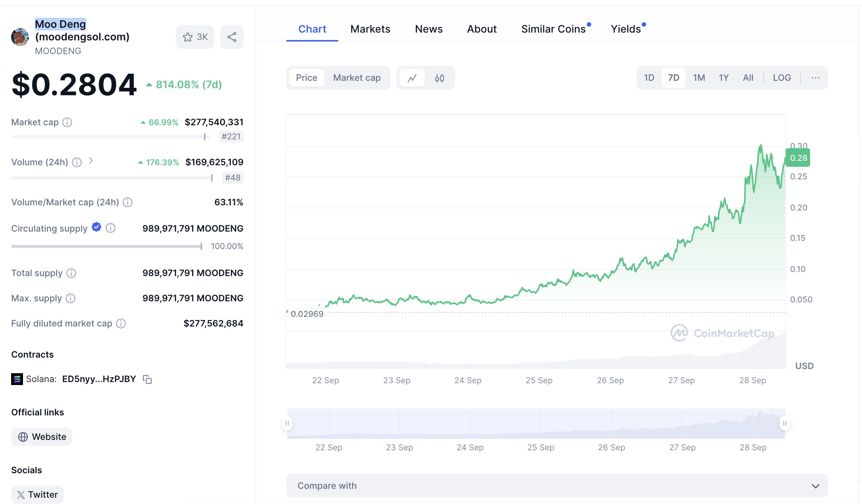
Task: Click the Market cap rank progress bar
Action: pos(111,137)
